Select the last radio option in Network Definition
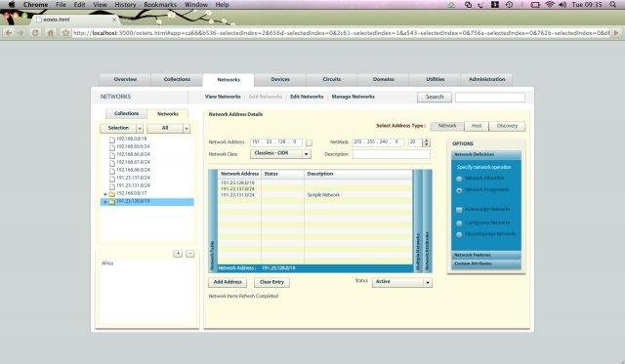The width and height of the screenshot is (625, 364). click(459, 234)
